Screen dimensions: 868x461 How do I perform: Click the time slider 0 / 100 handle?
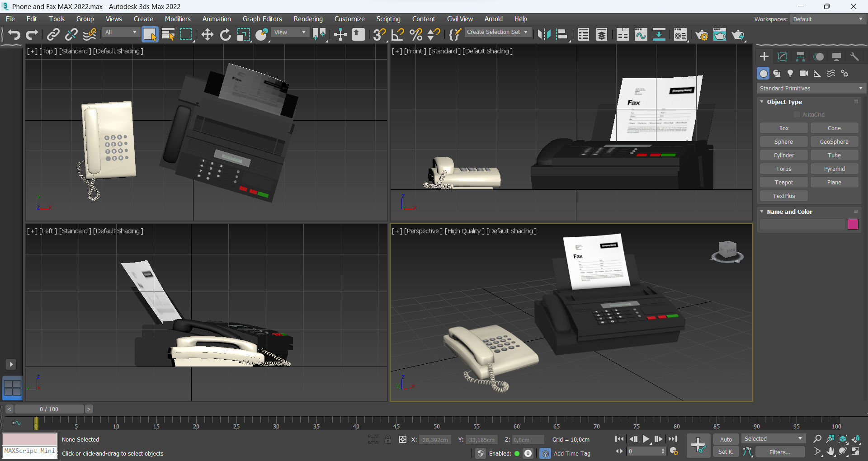[x=49, y=409]
